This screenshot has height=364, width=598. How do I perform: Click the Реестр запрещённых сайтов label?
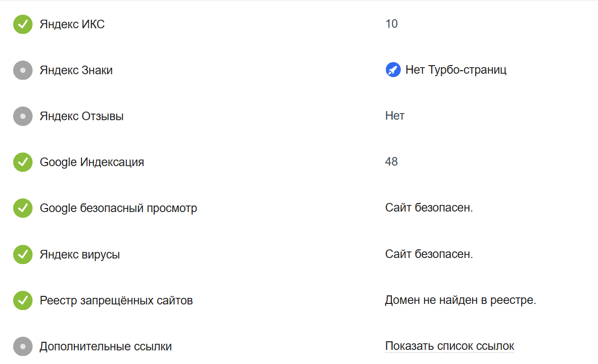(x=116, y=300)
